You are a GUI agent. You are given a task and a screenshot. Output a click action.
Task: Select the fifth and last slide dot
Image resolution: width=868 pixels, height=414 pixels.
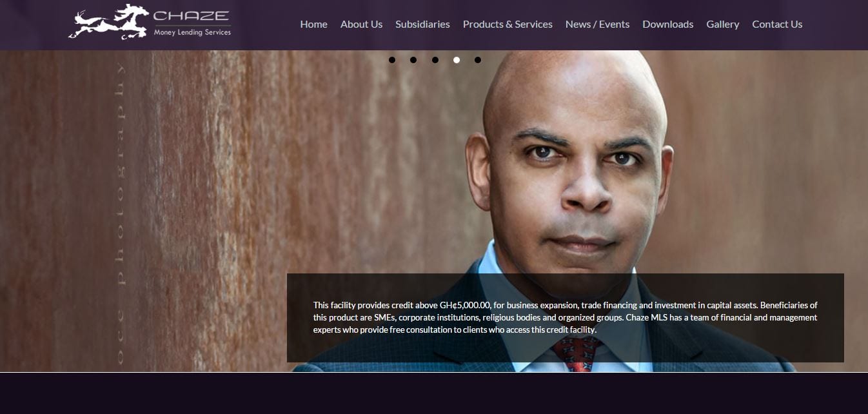(x=478, y=60)
